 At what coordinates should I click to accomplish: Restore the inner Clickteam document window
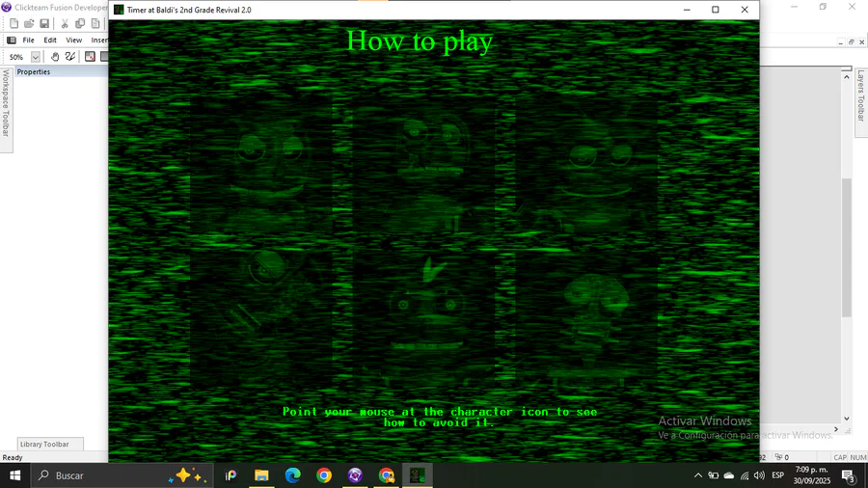pyautogui.click(x=852, y=42)
